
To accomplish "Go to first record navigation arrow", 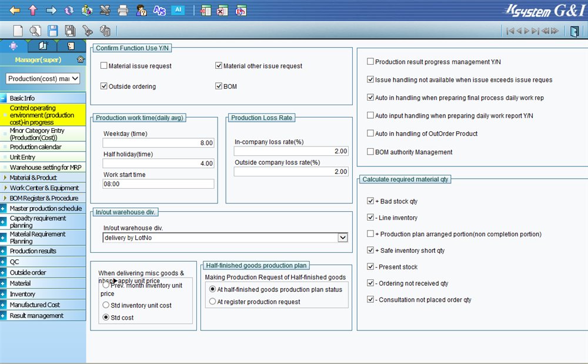I will [x=510, y=31].
